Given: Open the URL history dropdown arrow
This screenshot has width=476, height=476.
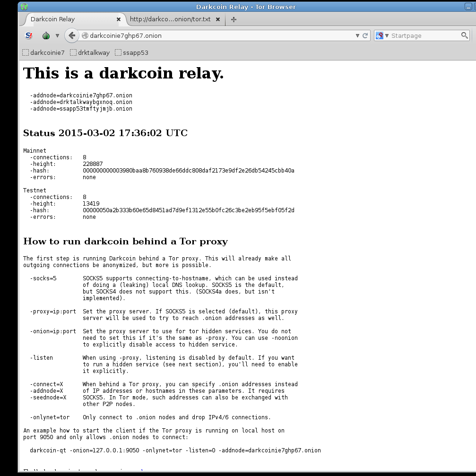Looking at the screenshot, I should (357, 35).
